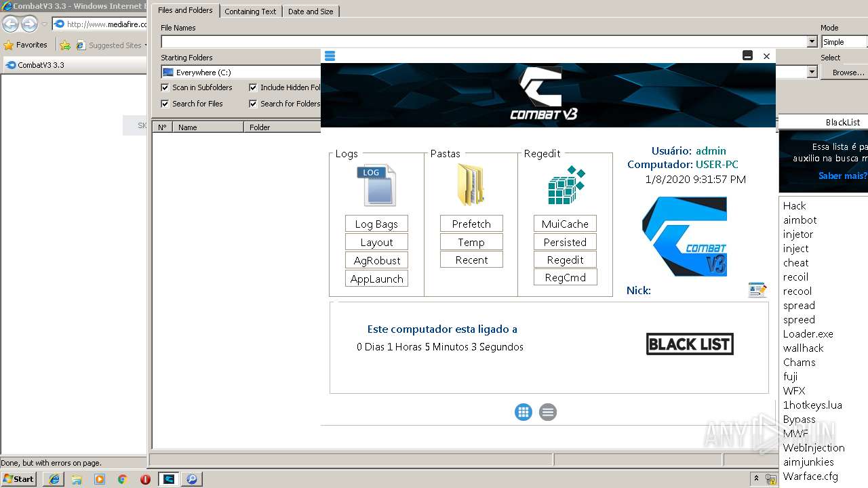Launch Opera from the taskbar
The height and width of the screenshot is (488, 868).
tap(145, 479)
